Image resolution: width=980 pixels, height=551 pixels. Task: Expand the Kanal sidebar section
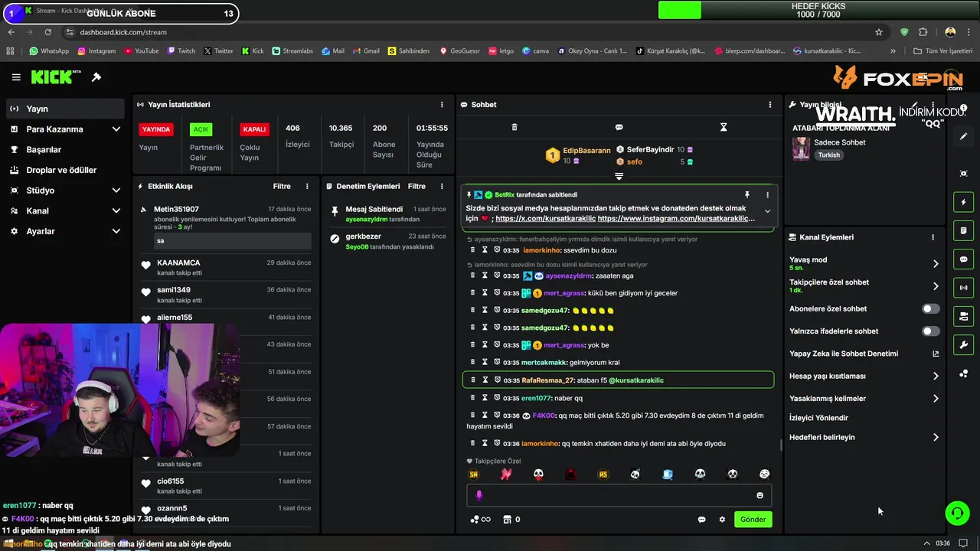click(x=116, y=210)
